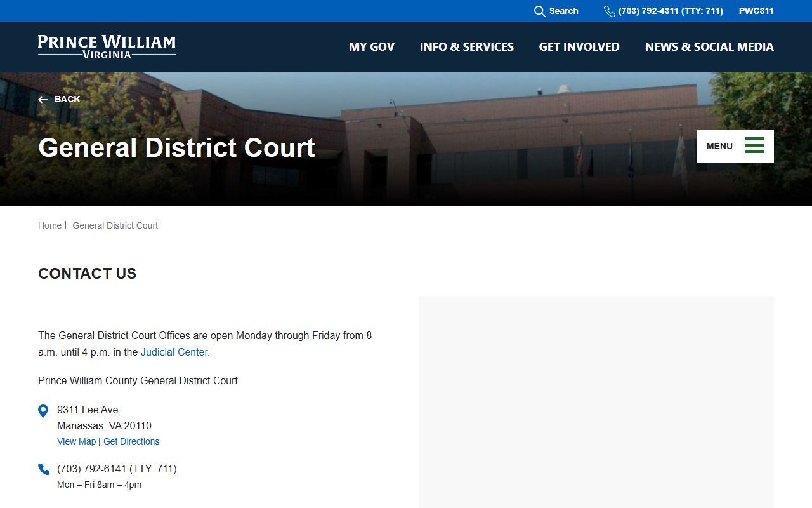812x508 pixels.
Task: Click the 9311 Lee Ave. address line
Action: coord(89,410)
